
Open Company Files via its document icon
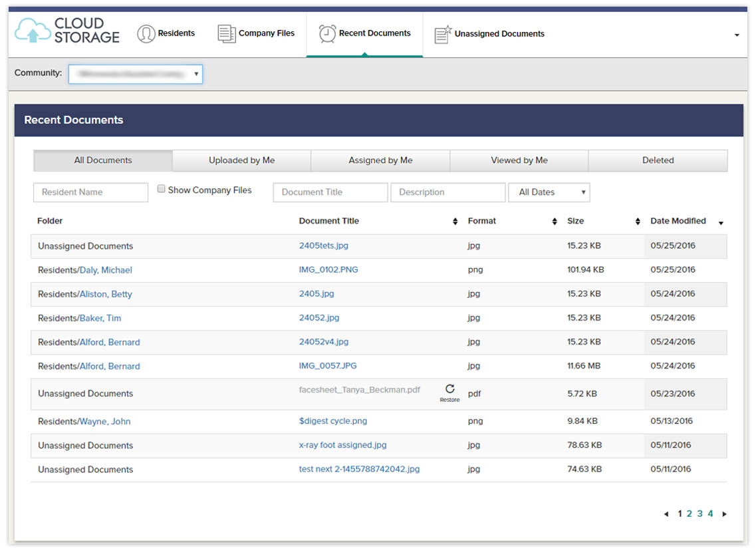coord(227,34)
